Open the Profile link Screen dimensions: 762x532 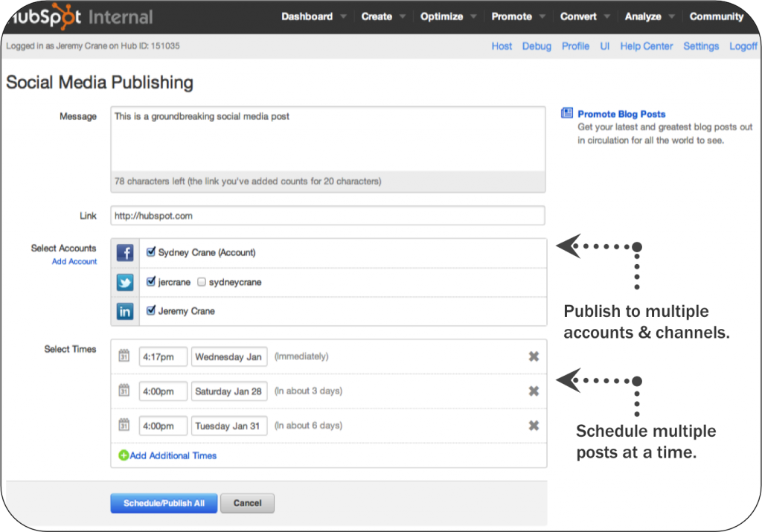pos(575,46)
